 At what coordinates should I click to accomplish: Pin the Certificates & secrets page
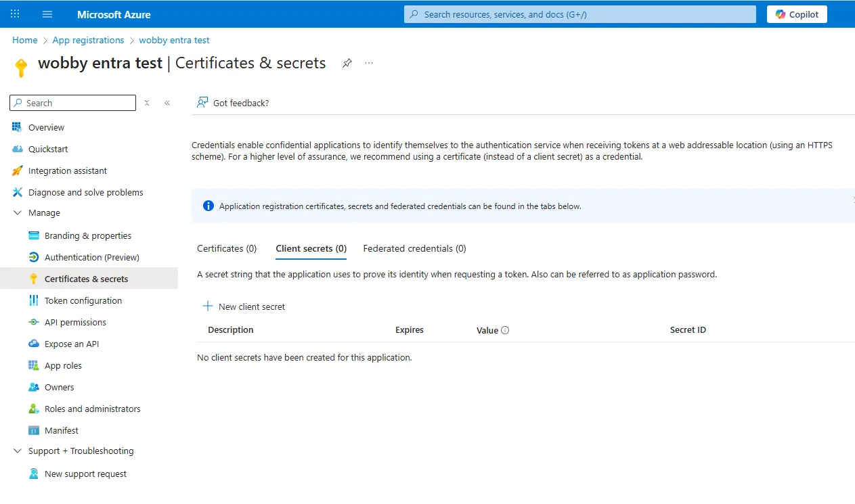[x=347, y=63]
